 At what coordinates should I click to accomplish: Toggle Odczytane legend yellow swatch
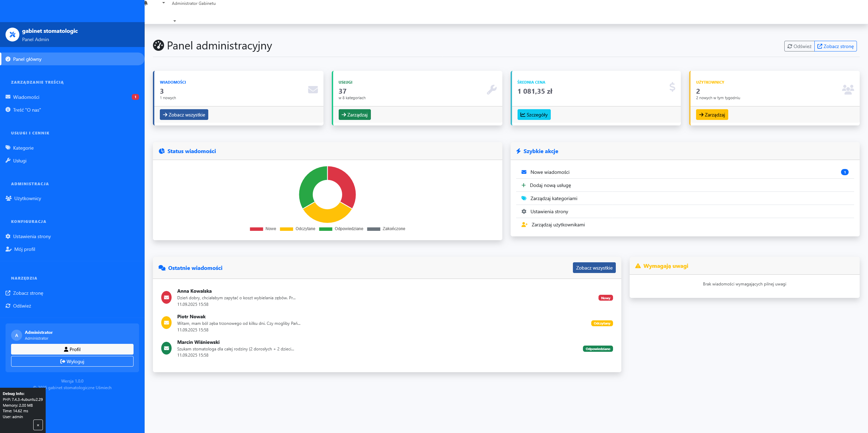click(286, 229)
